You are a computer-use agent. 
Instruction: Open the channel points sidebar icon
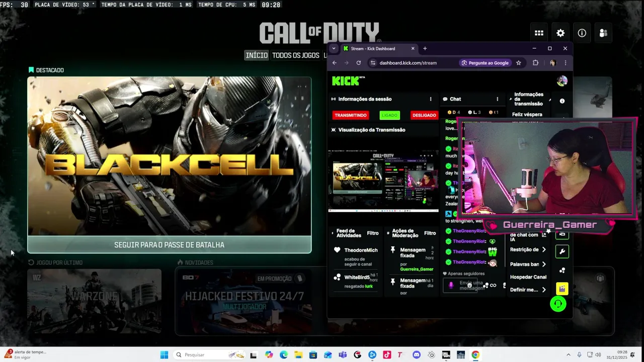pos(562,270)
